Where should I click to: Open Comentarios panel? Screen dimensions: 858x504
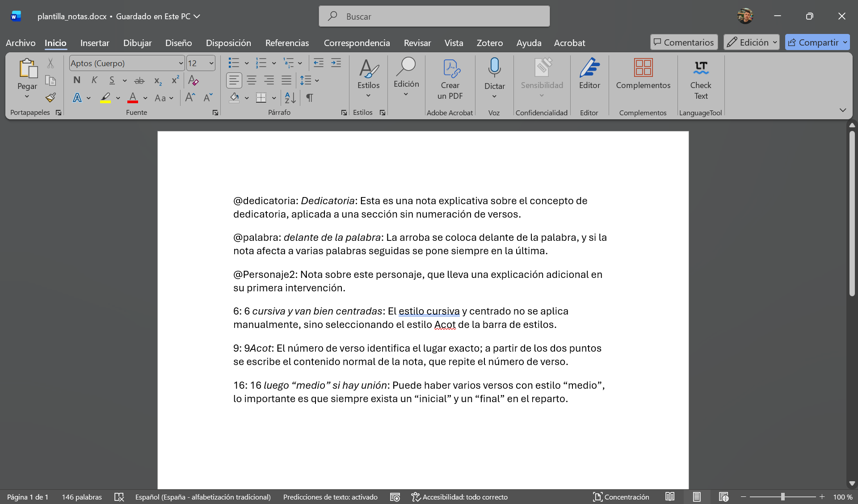coord(683,42)
